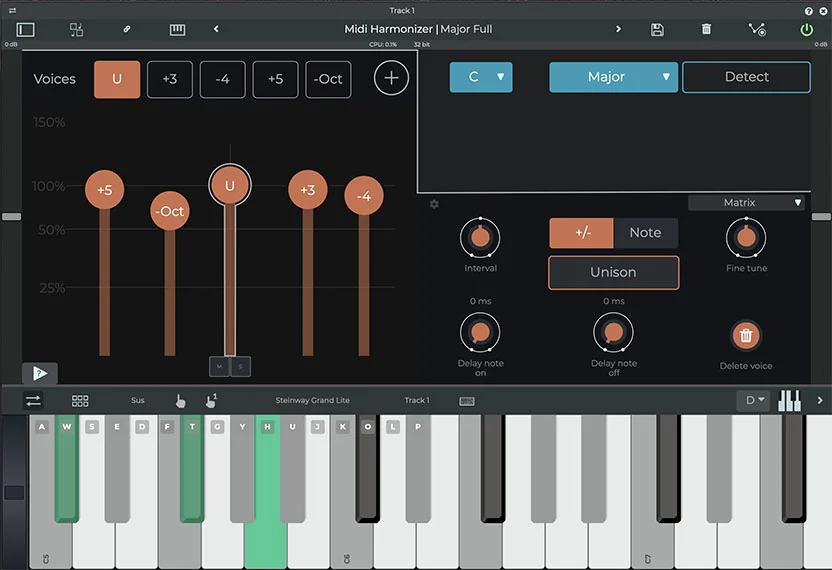Select the finger with number one icon
Screen dimensions: 832x570
(211, 401)
